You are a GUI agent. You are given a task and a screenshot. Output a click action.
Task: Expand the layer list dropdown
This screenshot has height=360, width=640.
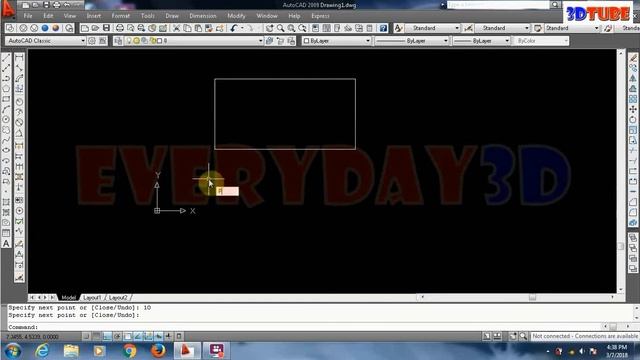click(x=260, y=41)
